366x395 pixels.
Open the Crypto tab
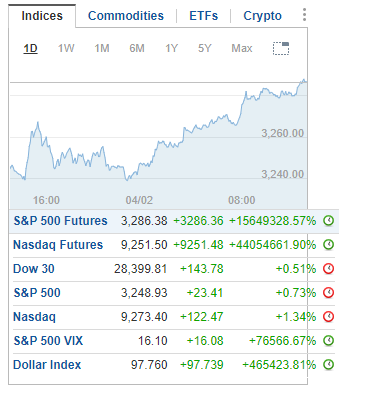pos(262,16)
